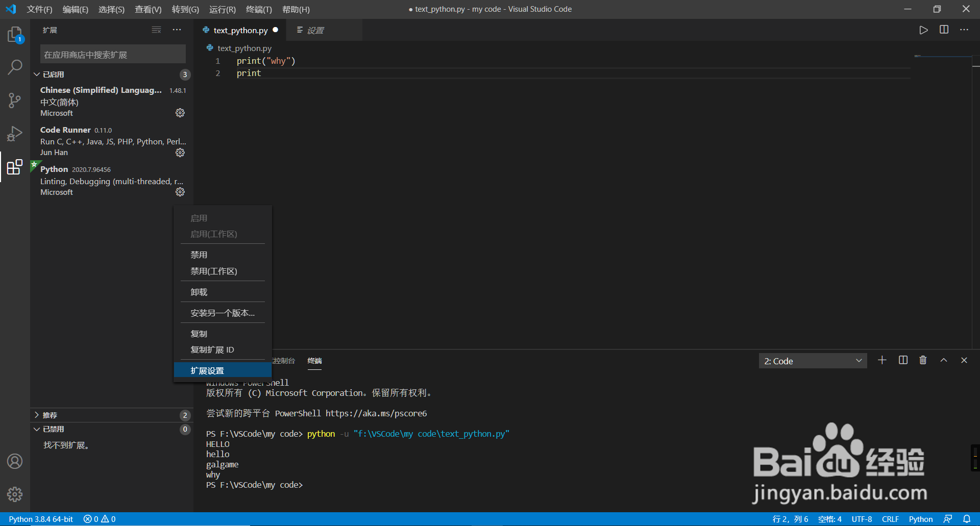Click the filter extensions list icon
This screenshot has height=526, width=980.
[x=156, y=30]
